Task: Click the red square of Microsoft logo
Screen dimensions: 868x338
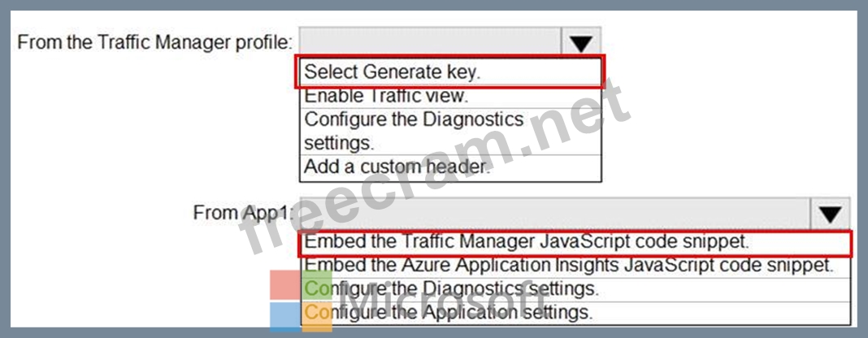Action: click(284, 284)
